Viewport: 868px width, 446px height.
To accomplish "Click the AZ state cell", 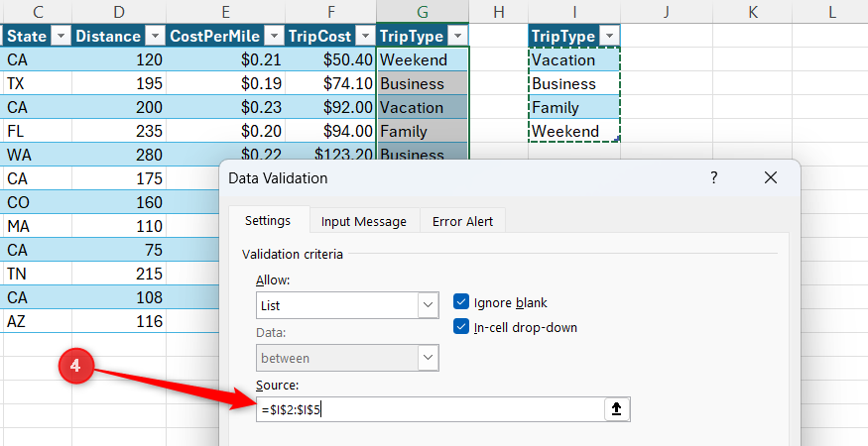I will click(38, 321).
